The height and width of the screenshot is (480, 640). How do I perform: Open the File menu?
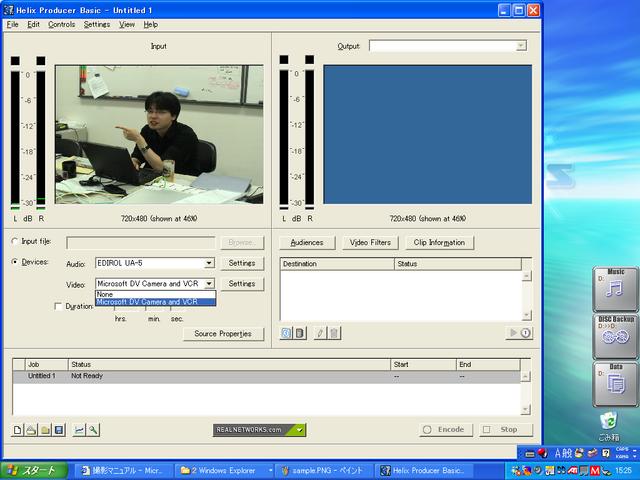coord(13,24)
